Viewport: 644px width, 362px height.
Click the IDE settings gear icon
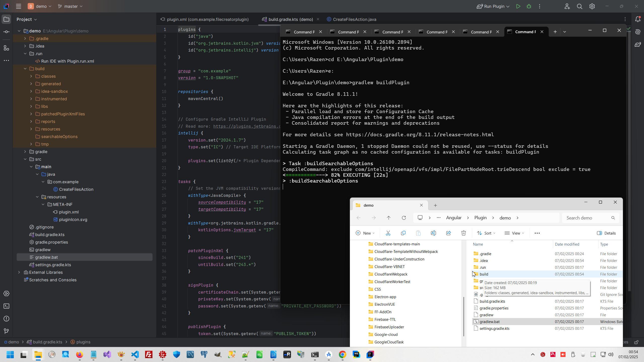tap(592, 6)
